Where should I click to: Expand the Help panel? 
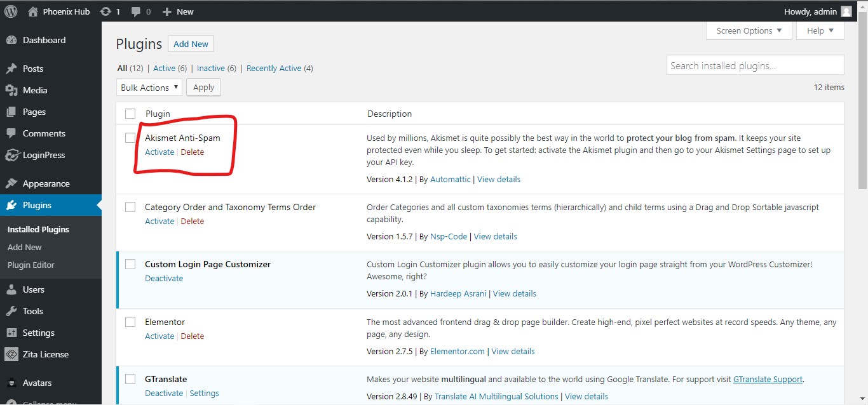click(820, 30)
